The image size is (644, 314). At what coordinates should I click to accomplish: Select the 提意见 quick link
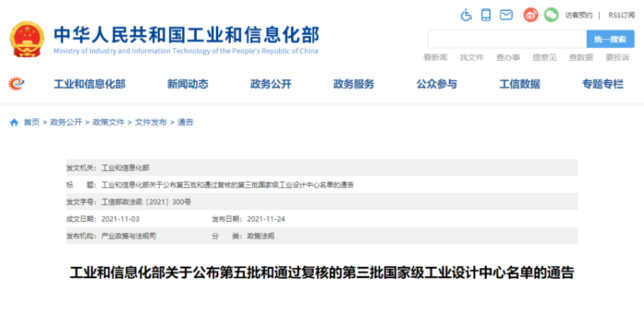pyautogui.click(x=545, y=57)
